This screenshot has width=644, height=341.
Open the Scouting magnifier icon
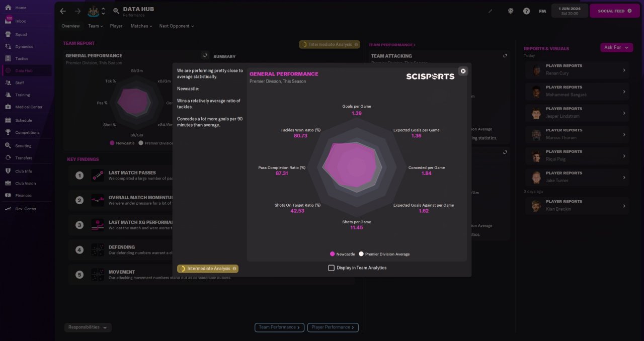coord(8,146)
